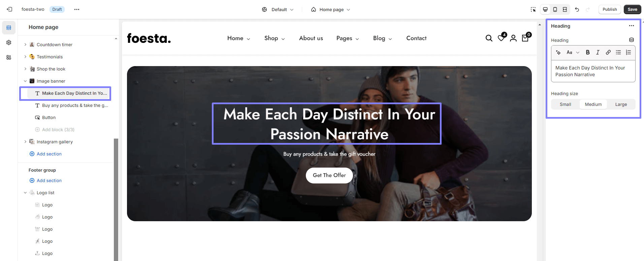Open theme settings gear in left rail
The image size is (644, 261).
9,42
